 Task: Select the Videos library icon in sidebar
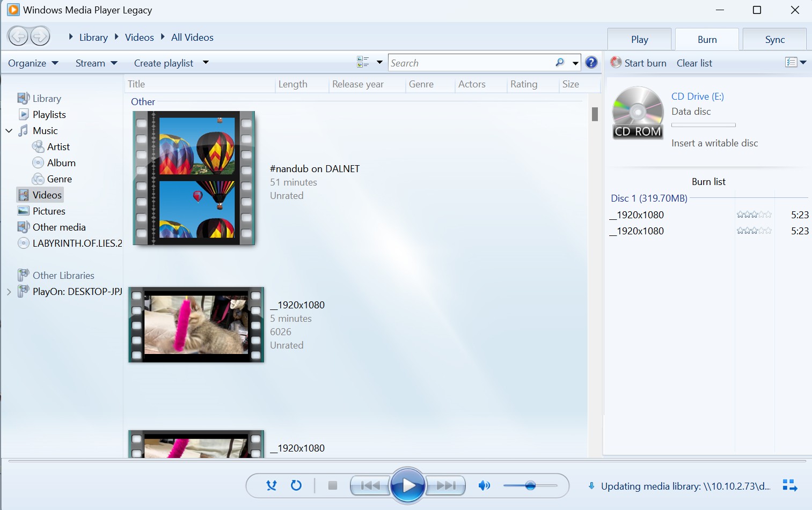[24, 195]
